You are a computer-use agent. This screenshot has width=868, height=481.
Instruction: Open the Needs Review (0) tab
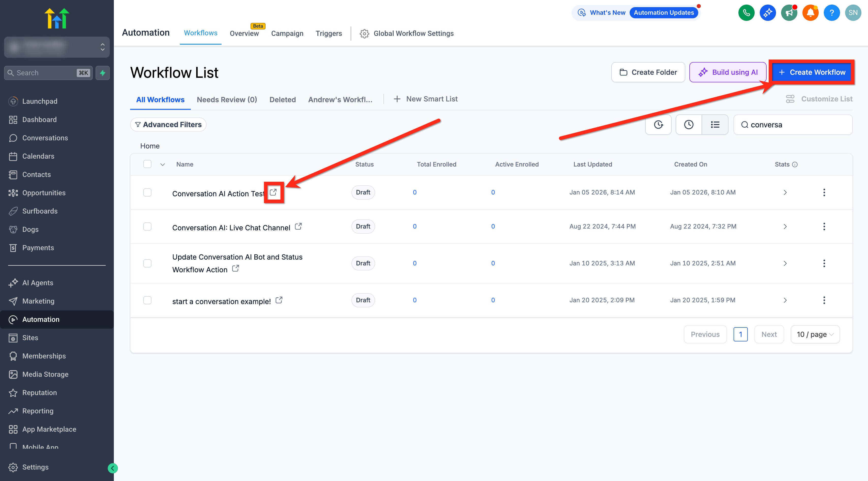227,99
